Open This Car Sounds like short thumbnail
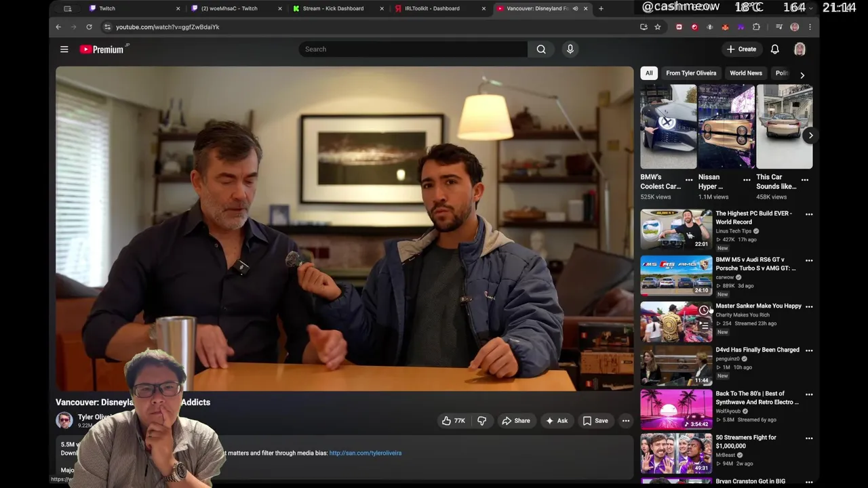Screen dimensions: 868x488 coord(785,127)
